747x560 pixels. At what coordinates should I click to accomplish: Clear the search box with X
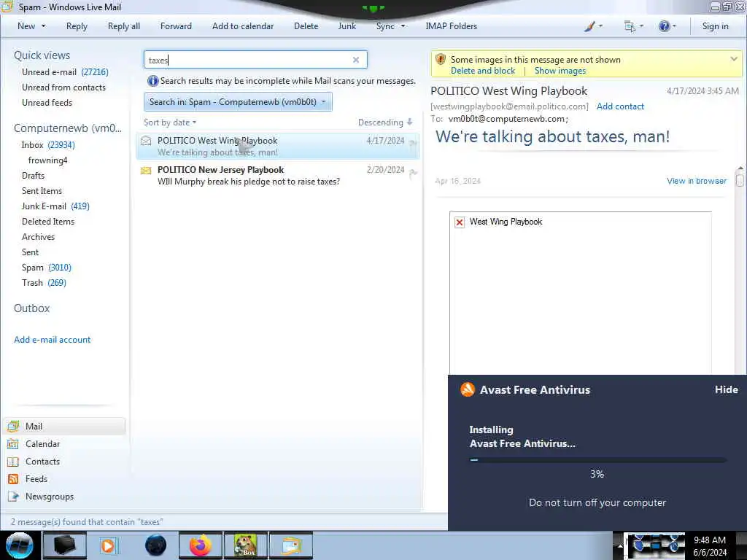356,60
